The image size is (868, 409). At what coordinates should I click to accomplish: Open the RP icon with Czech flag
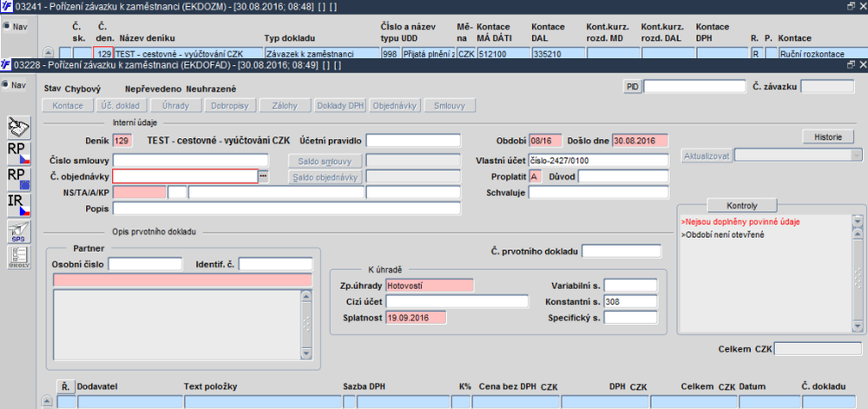pyautogui.click(x=19, y=154)
